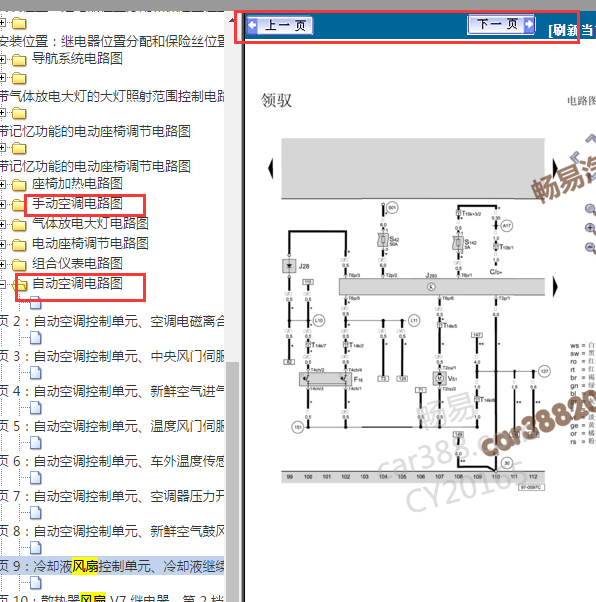
Task: Select the 气体放电大灯电路图 tree entry
Action: pos(90,223)
